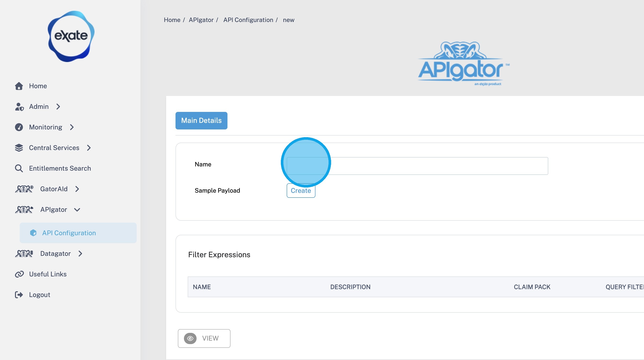Go to APIgator breadcrumb link
644x360 pixels.
(x=201, y=20)
